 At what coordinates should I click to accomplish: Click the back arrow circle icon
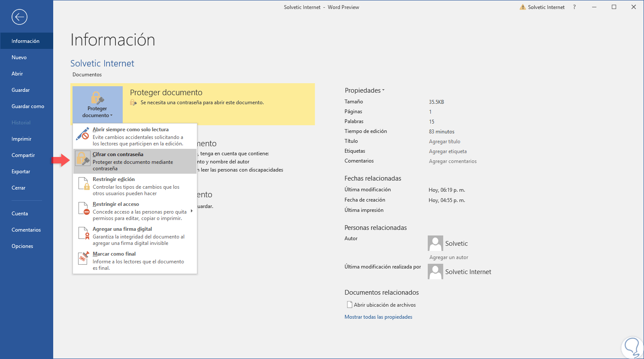(20, 17)
